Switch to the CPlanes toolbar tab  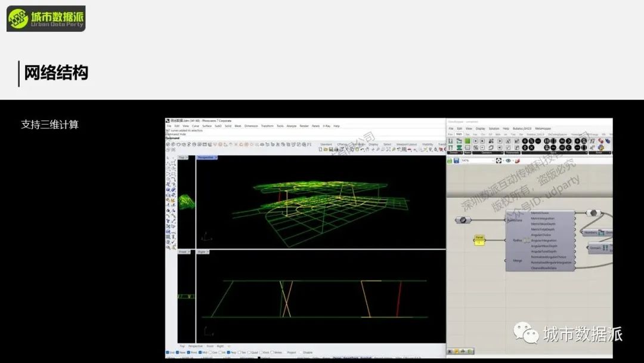coord(342,144)
